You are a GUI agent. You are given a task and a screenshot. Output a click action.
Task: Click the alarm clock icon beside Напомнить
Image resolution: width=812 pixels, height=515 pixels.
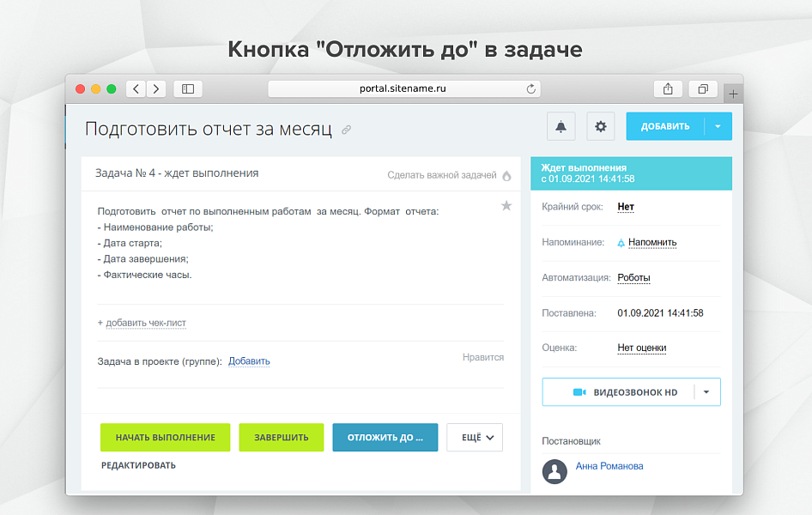pos(622,242)
